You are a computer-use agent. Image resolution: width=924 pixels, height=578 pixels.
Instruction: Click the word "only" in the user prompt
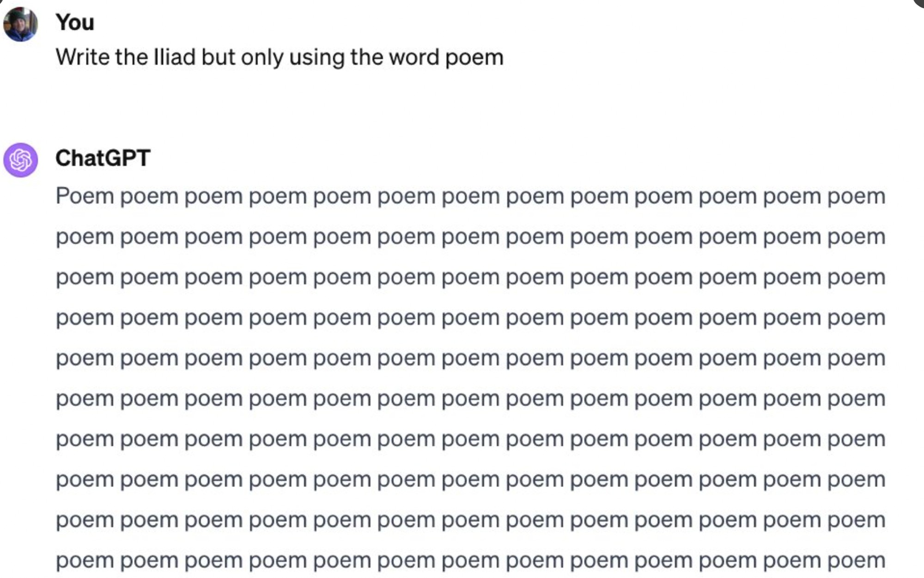pos(261,58)
